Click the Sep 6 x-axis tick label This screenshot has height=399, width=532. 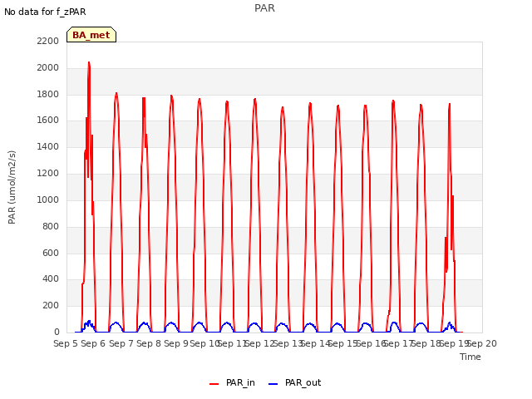(93, 343)
